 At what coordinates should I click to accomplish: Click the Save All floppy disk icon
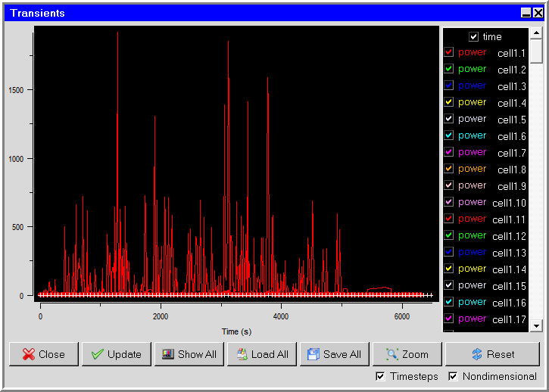coord(313,354)
